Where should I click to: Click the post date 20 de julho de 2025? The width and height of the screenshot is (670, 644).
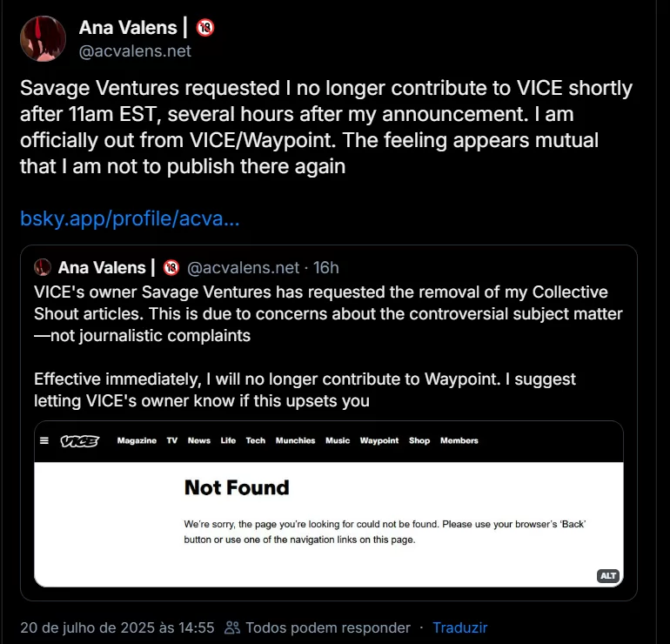tap(117, 627)
